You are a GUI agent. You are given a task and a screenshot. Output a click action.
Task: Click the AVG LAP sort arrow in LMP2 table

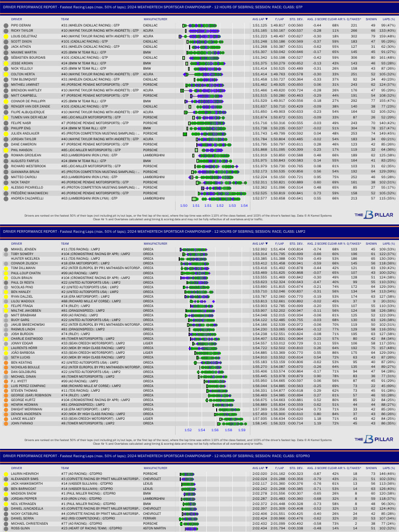point(267,244)
